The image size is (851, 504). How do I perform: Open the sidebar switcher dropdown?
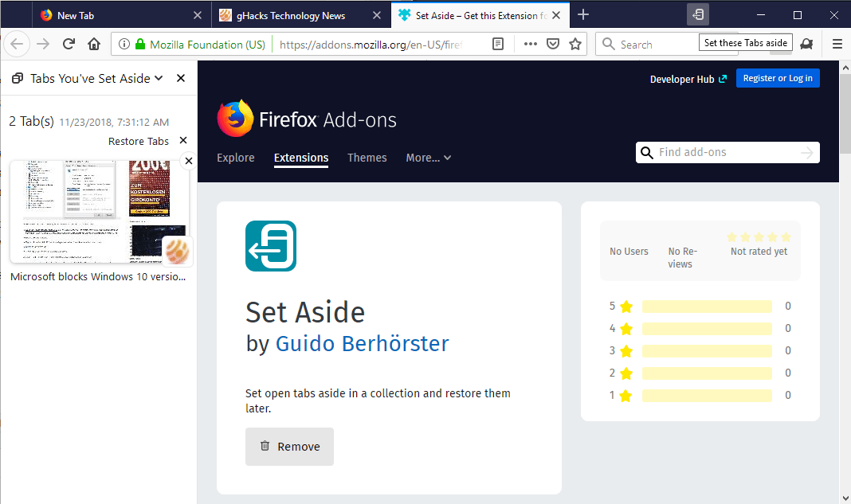pos(159,78)
